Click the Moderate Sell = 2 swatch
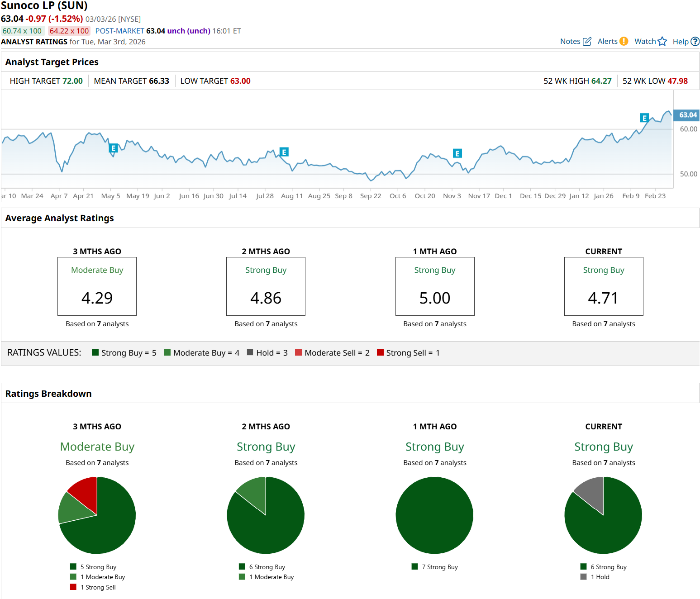 tap(298, 352)
